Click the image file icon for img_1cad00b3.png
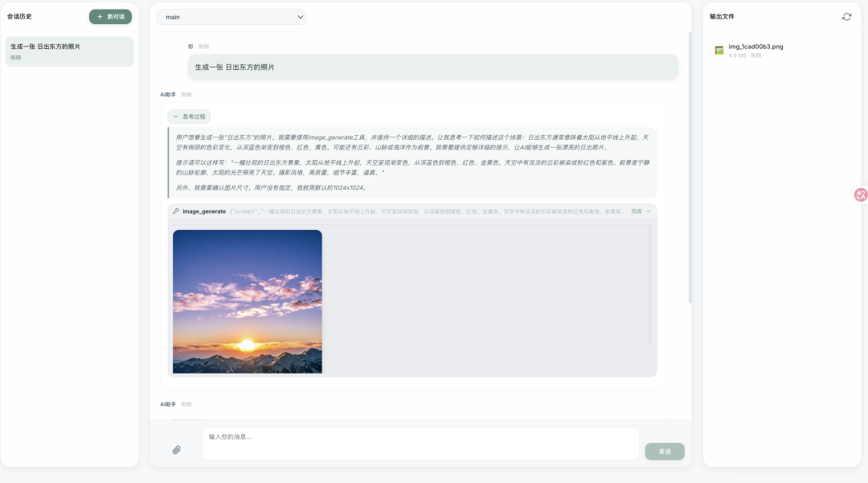Screen dimensions: 868x483 719,51
